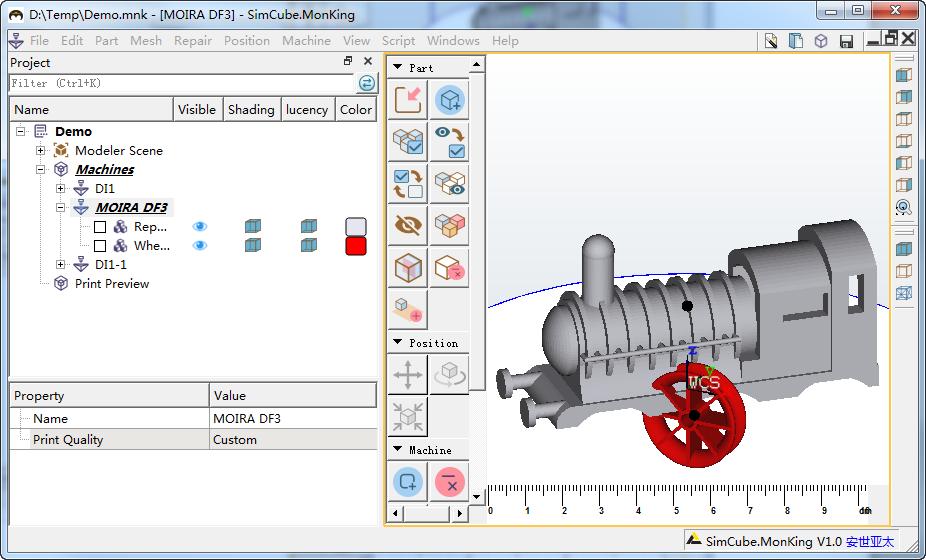This screenshot has width=926, height=560.
Task: Open the red color swatch of Whe... part
Action: click(x=356, y=246)
